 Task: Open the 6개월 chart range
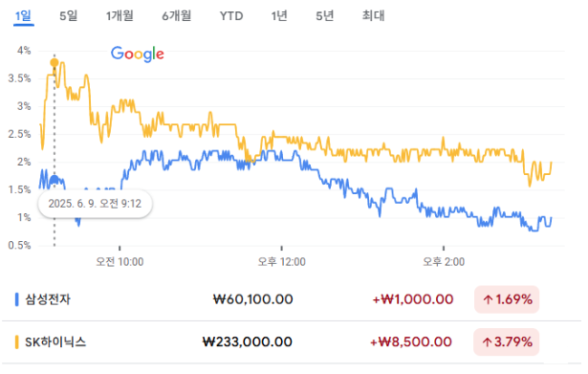click(x=176, y=16)
